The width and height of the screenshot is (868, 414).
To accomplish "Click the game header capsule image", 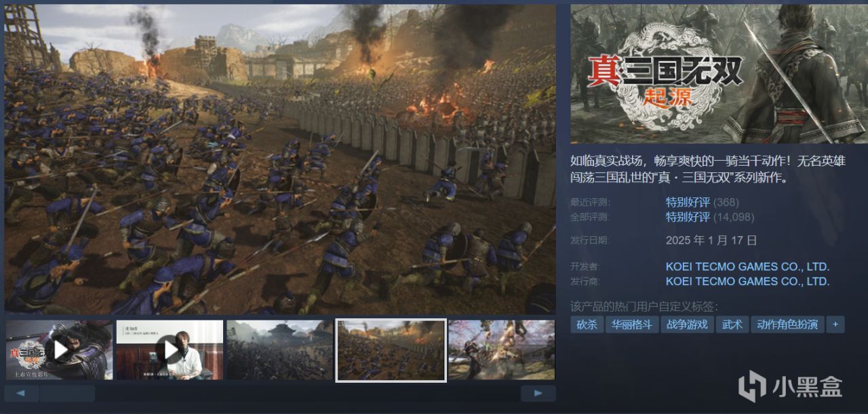I will click(719, 74).
